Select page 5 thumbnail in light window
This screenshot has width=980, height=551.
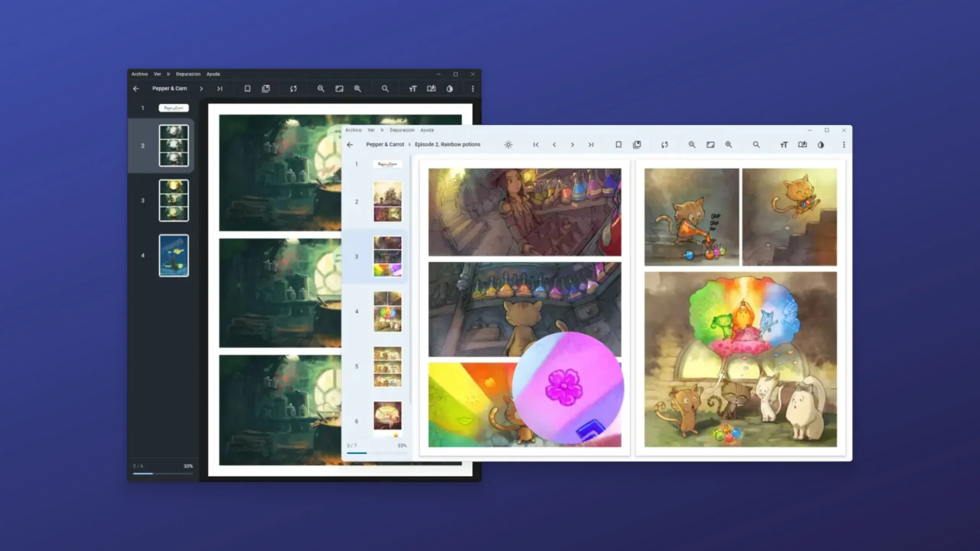point(387,367)
